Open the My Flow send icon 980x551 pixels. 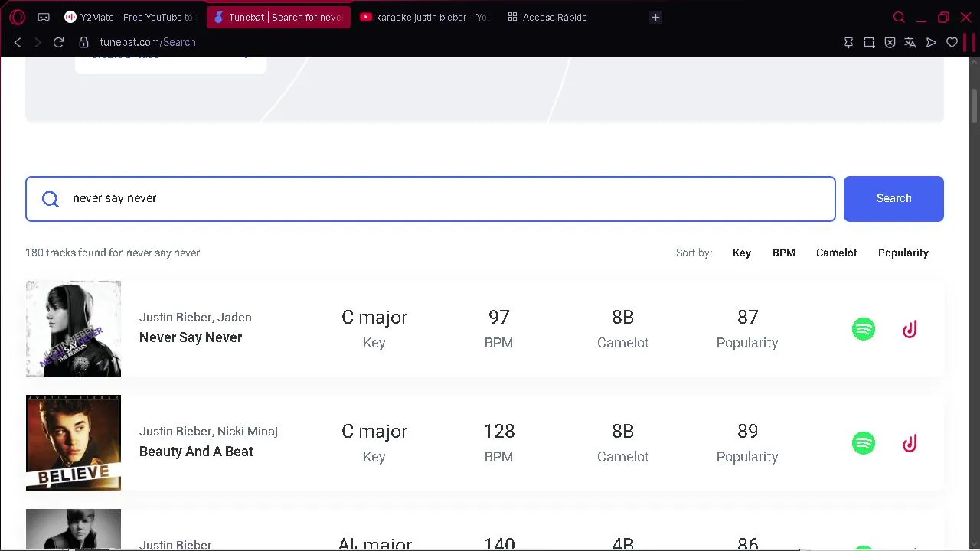point(931,43)
